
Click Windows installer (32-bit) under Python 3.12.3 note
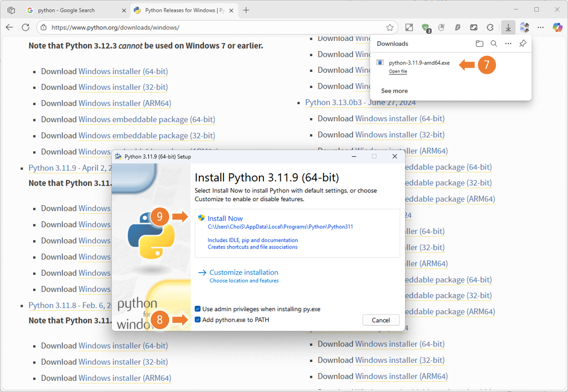123,87
